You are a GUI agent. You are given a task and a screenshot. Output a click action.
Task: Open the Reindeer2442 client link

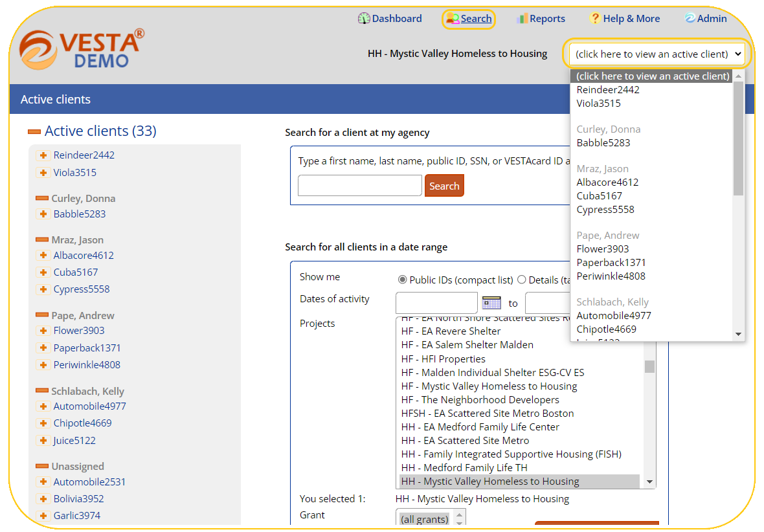pyautogui.click(x=84, y=155)
